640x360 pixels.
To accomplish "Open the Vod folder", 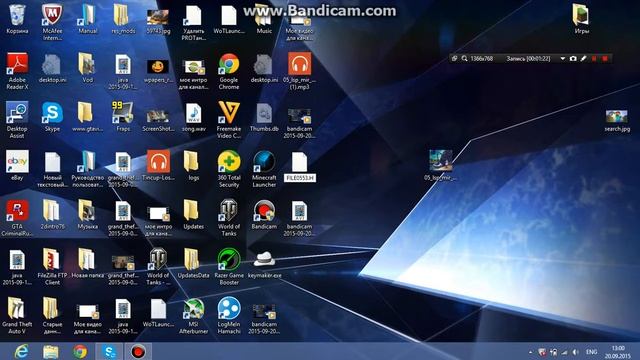I will 87,68.
